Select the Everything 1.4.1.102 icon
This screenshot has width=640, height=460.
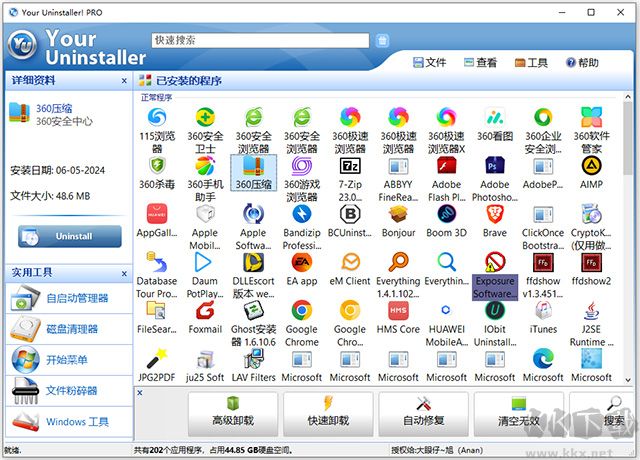[398, 262]
